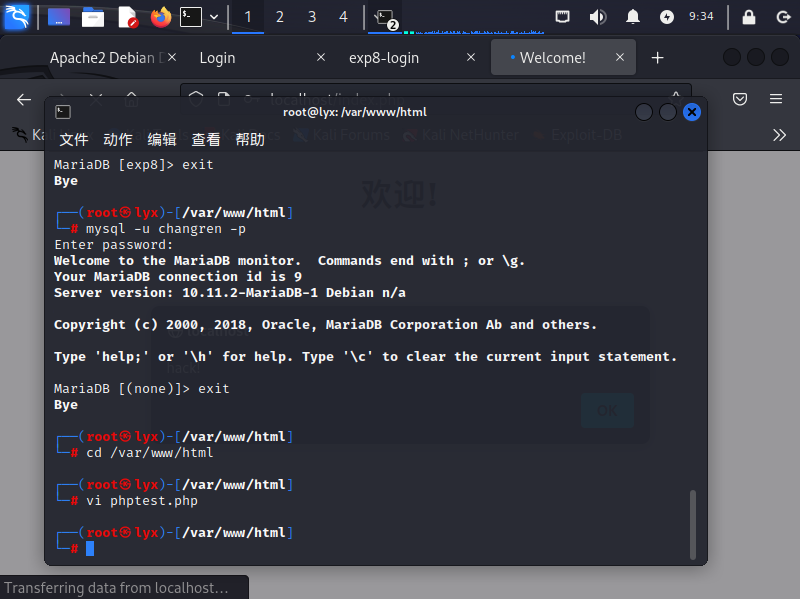Launch Firefox from the top panel
Image resolution: width=800 pixels, height=599 pixels.
pyautogui.click(x=161, y=17)
